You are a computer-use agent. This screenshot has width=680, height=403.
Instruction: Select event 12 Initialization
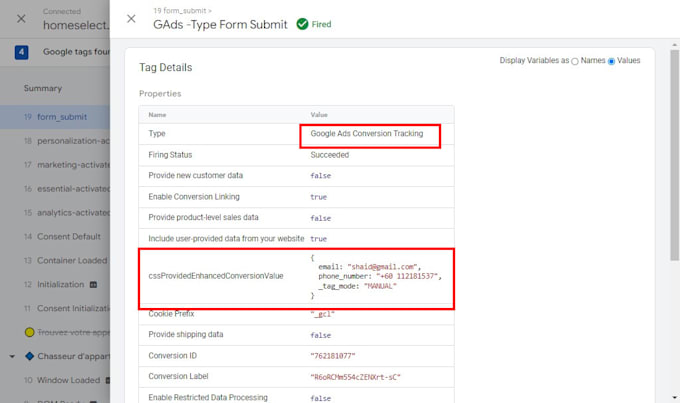click(54, 285)
